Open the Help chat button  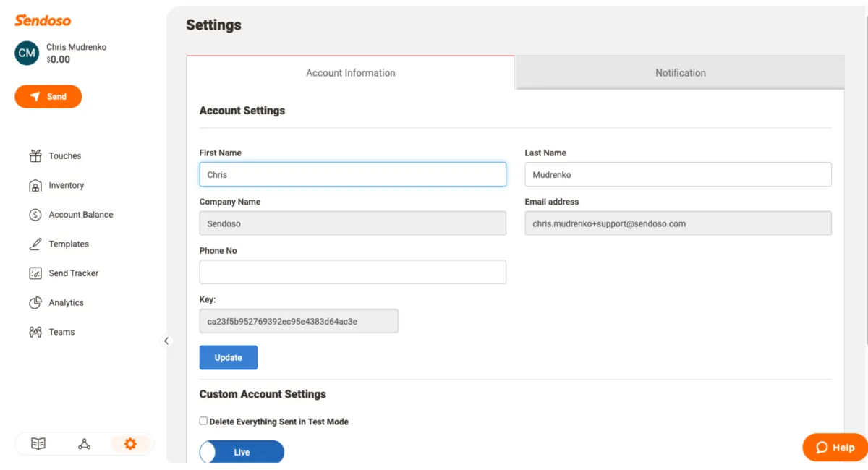coord(835,448)
